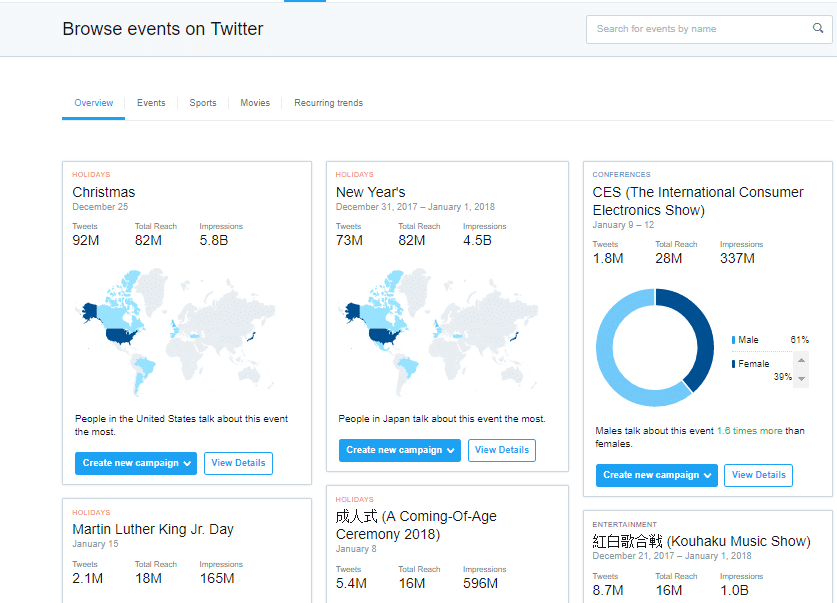Screen dimensions: 837x603
Task: Click the gender legend scroll-up arrow
Action: coord(802,359)
